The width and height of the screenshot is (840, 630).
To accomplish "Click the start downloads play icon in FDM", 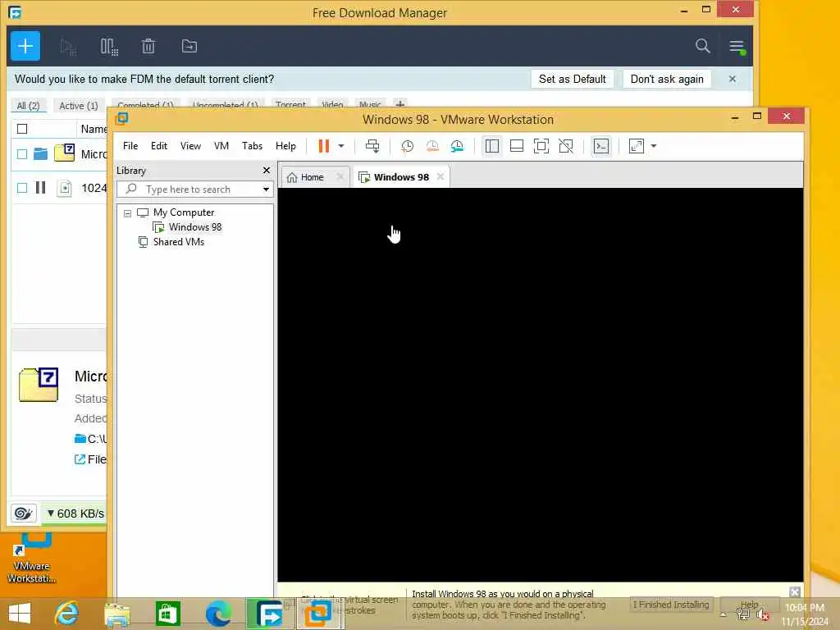I will click(68, 47).
